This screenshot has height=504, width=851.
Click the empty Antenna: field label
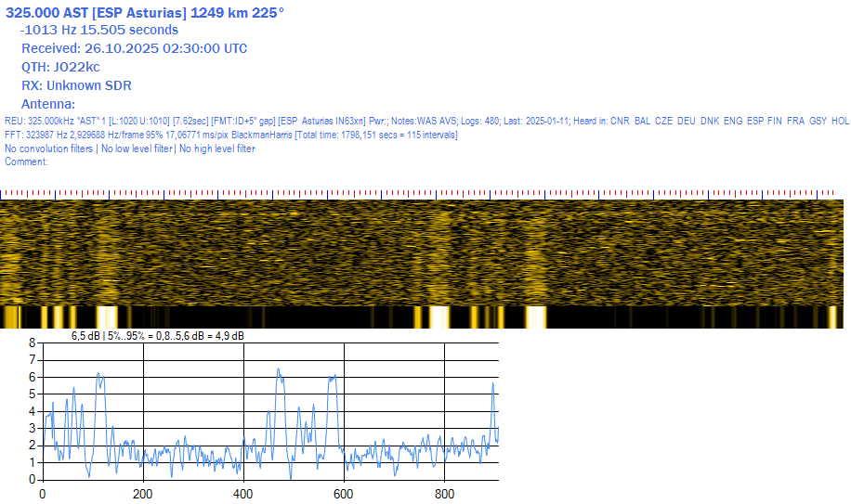click(x=48, y=105)
